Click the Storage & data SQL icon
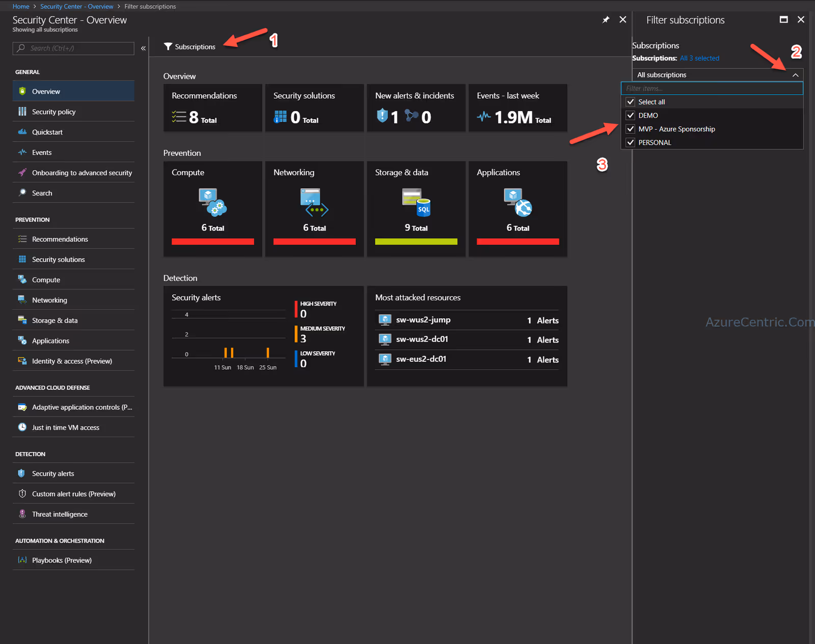 click(x=416, y=203)
